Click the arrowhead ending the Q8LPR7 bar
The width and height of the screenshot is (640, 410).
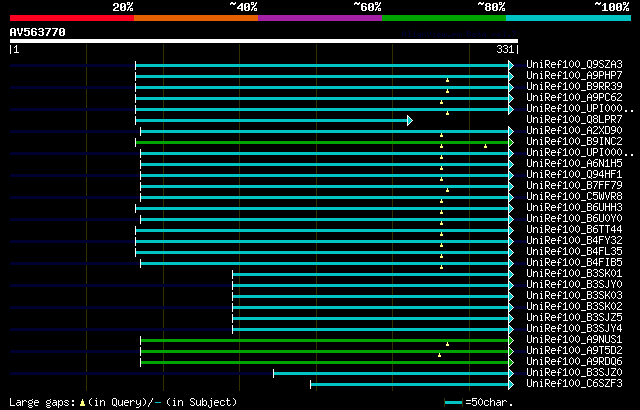(x=410, y=120)
